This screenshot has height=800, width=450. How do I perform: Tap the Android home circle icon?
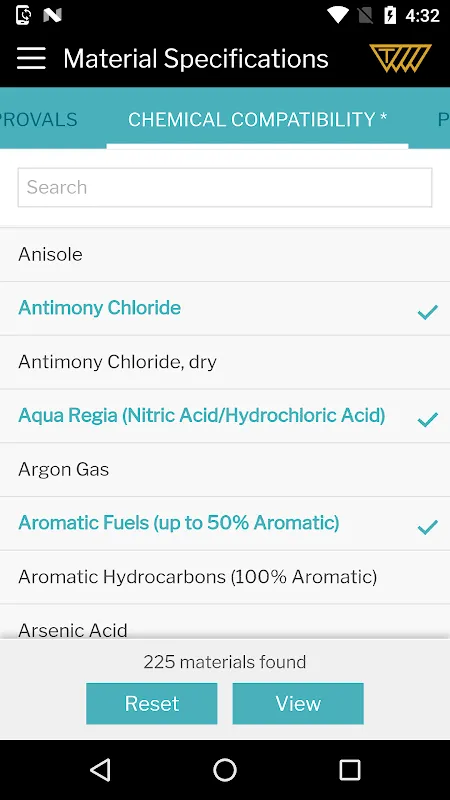225,769
